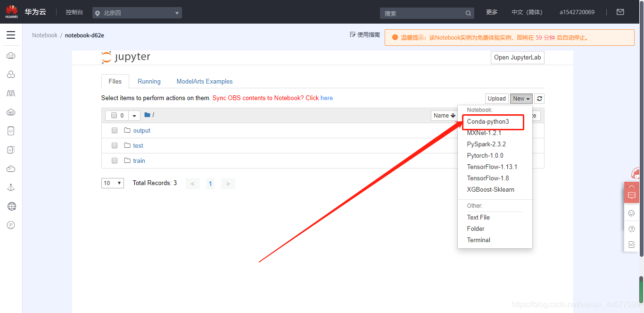The image size is (644, 313).
Task: Click the output folder icon
Action: (127, 130)
